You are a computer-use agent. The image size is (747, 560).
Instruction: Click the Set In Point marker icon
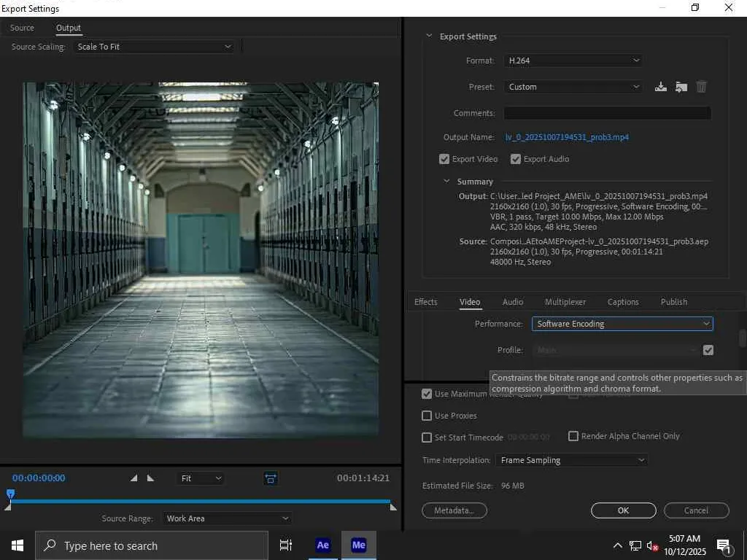pos(133,478)
